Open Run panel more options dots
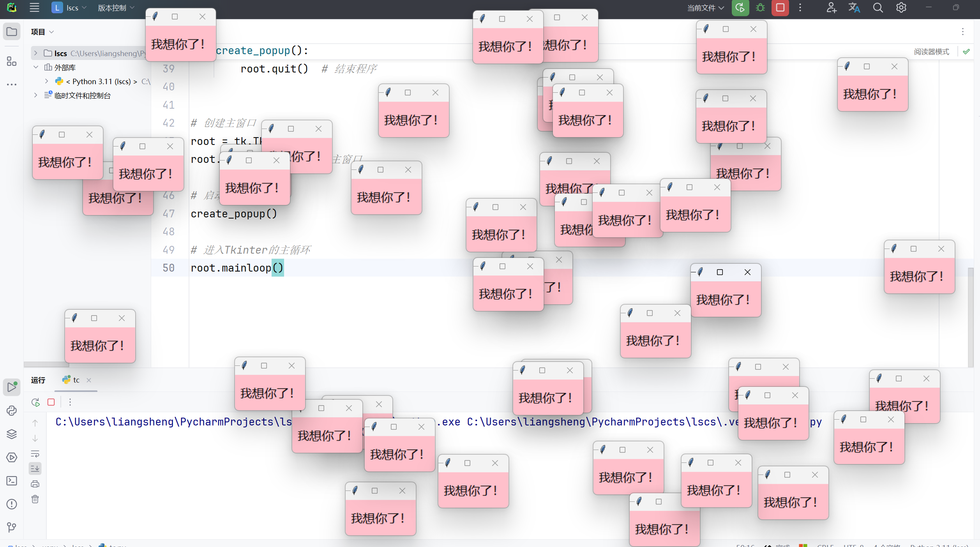This screenshot has width=980, height=547. (70, 402)
